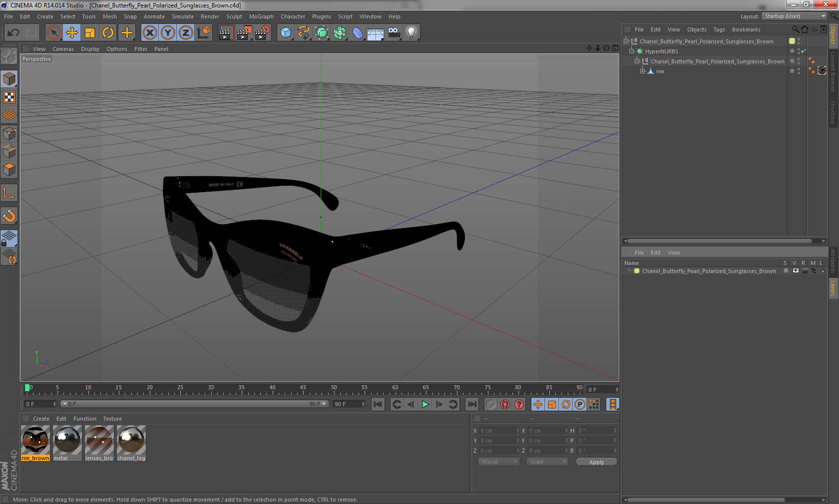
Task: Enable Axis mode tool
Action: point(9,193)
